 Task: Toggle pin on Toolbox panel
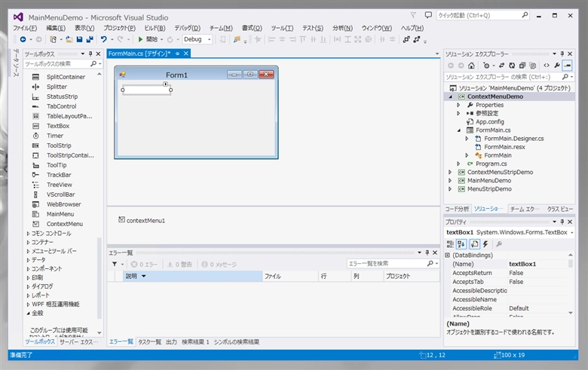(x=90, y=54)
